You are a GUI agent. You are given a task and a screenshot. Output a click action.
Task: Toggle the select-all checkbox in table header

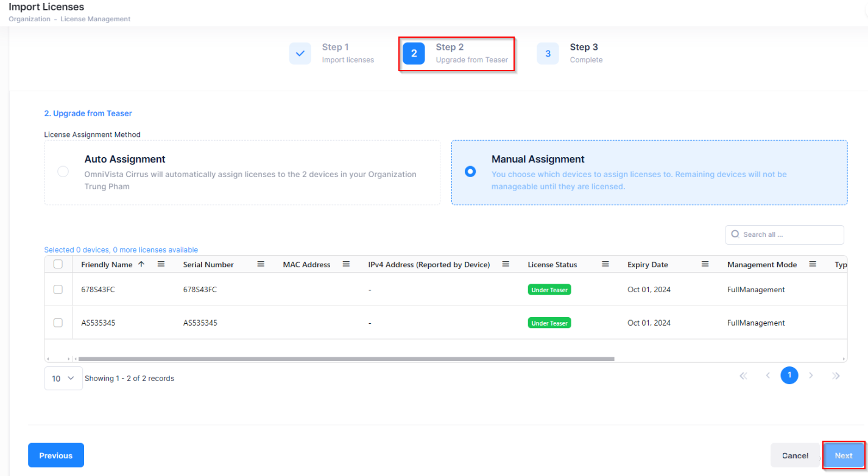point(58,264)
